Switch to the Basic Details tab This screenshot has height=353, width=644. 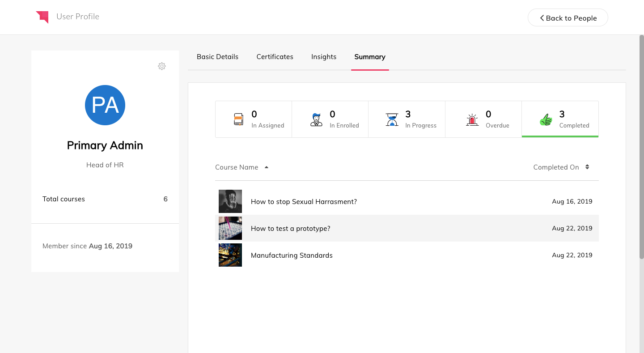click(x=217, y=57)
